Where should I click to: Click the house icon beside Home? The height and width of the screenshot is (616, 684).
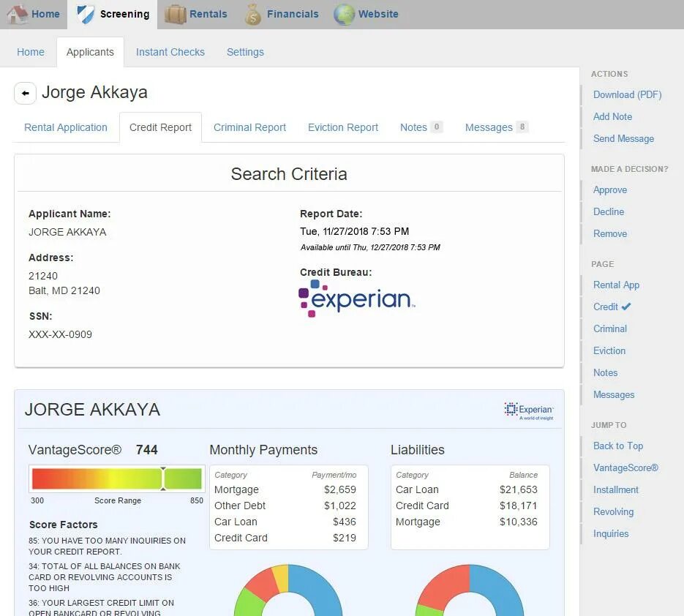(18, 14)
